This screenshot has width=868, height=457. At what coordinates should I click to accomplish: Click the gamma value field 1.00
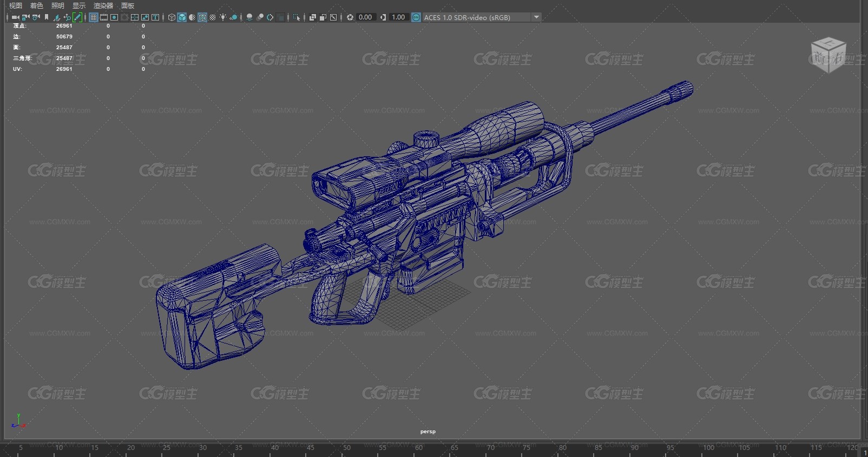(x=399, y=17)
